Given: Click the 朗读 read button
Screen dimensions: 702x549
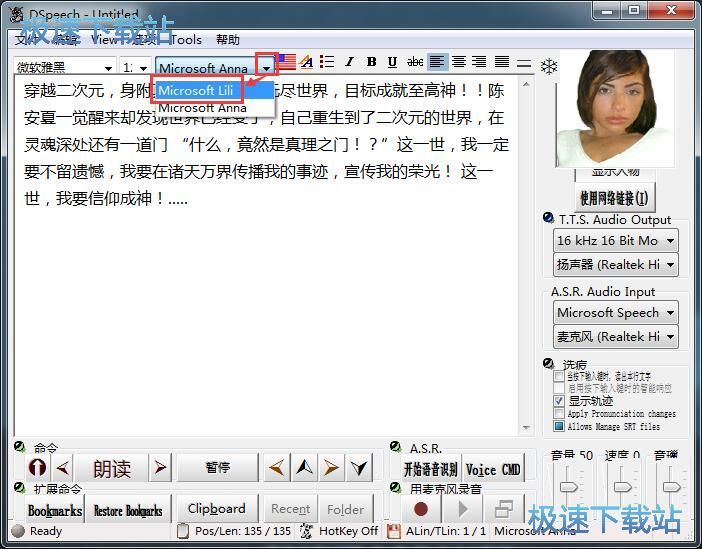Looking at the screenshot, I should pos(112,468).
